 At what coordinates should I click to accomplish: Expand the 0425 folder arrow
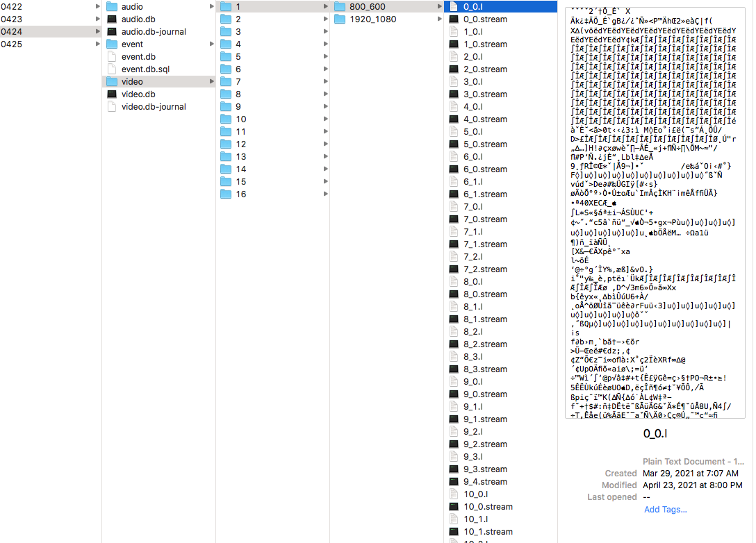pos(98,44)
